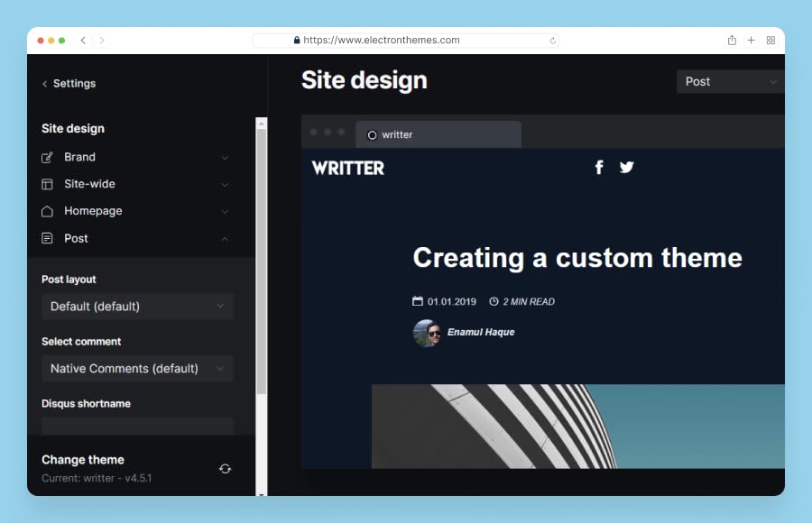Click the author avatar photo

coord(427,333)
